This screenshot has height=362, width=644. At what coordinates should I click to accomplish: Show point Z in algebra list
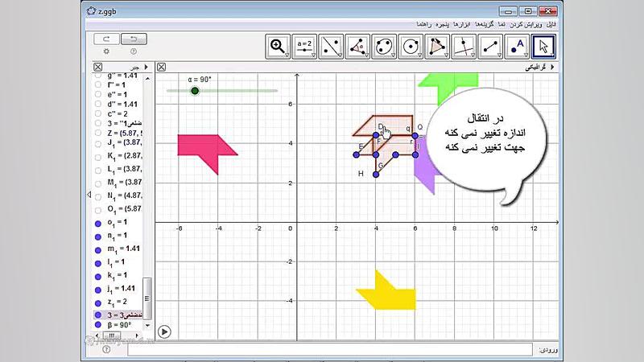click(x=97, y=133)
